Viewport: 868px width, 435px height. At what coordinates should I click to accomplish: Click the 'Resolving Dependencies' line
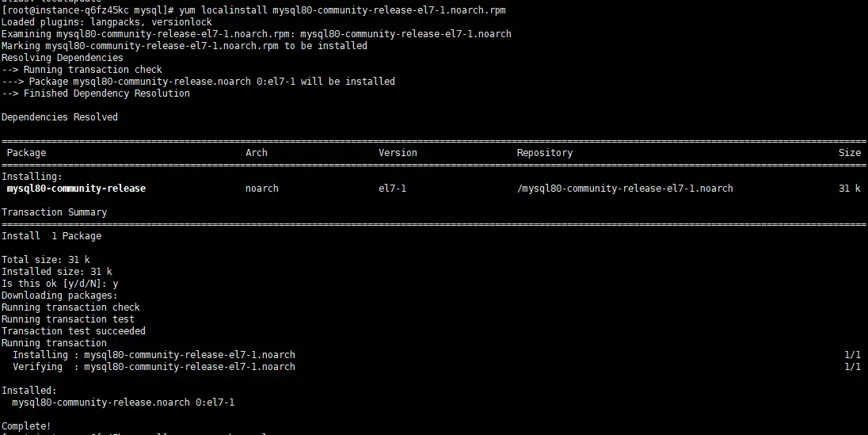coord(63,58)
